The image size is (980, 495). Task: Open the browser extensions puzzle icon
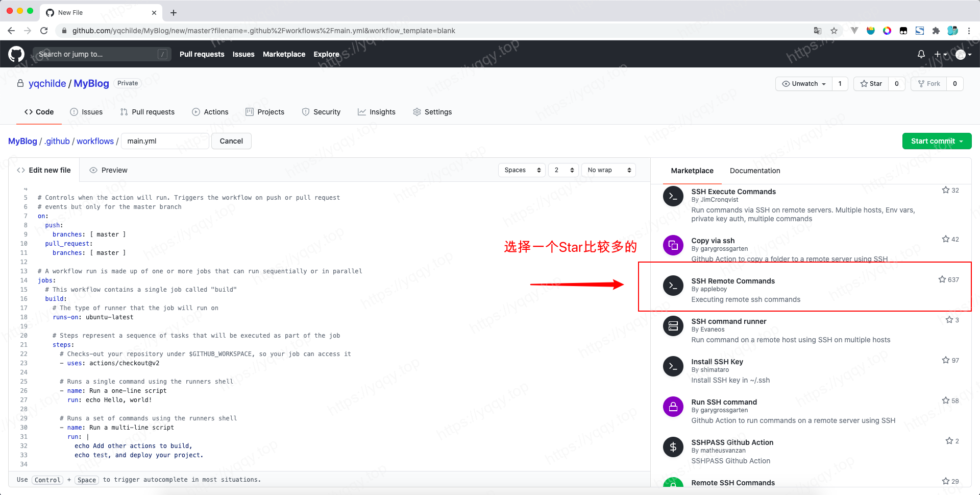(936, 31)
